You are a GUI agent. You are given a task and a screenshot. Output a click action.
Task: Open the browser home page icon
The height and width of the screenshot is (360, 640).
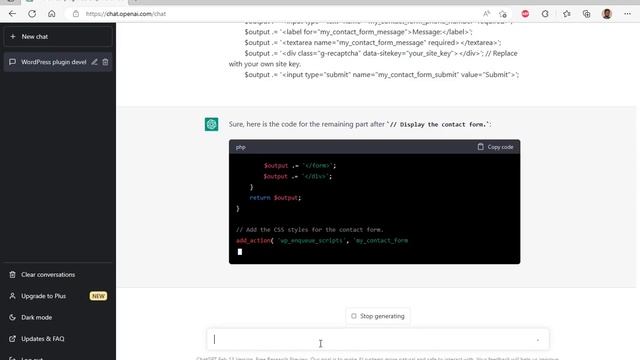[51, 14]
